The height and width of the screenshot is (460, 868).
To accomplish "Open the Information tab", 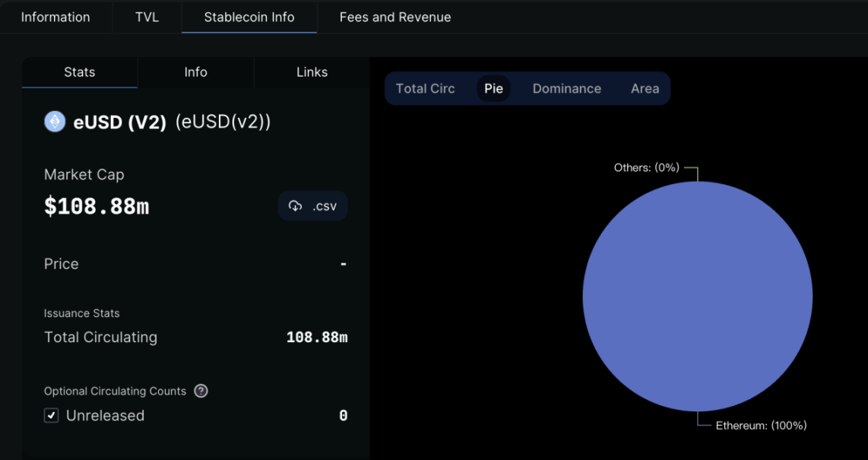I will pyautogui.click(x=56, y=17).
